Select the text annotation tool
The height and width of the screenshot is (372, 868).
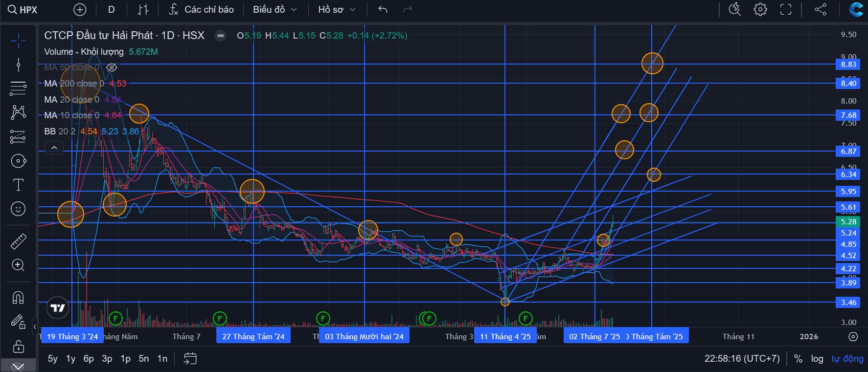point(18,185)
